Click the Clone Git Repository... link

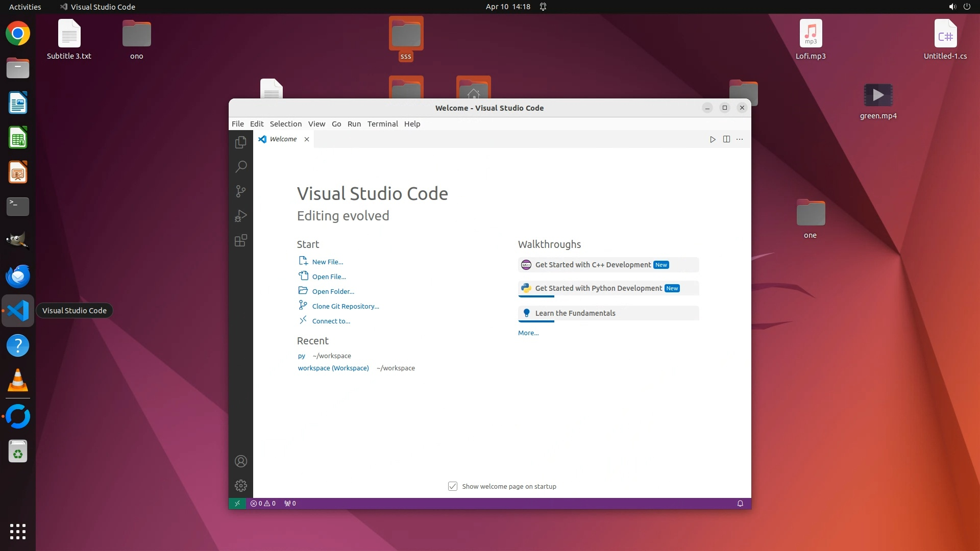pyautogui.click(x=346, y=306)
